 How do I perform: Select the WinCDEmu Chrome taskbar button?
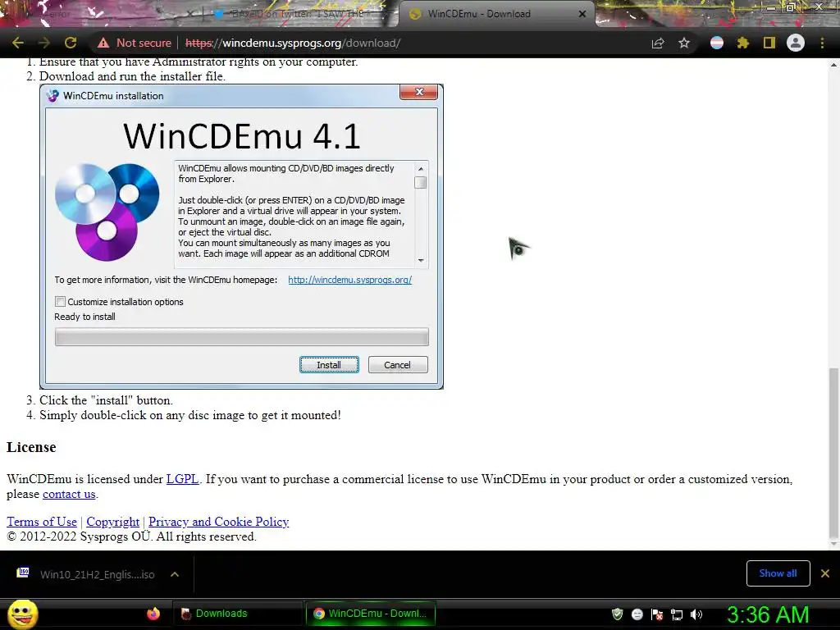tap(370, 614)
